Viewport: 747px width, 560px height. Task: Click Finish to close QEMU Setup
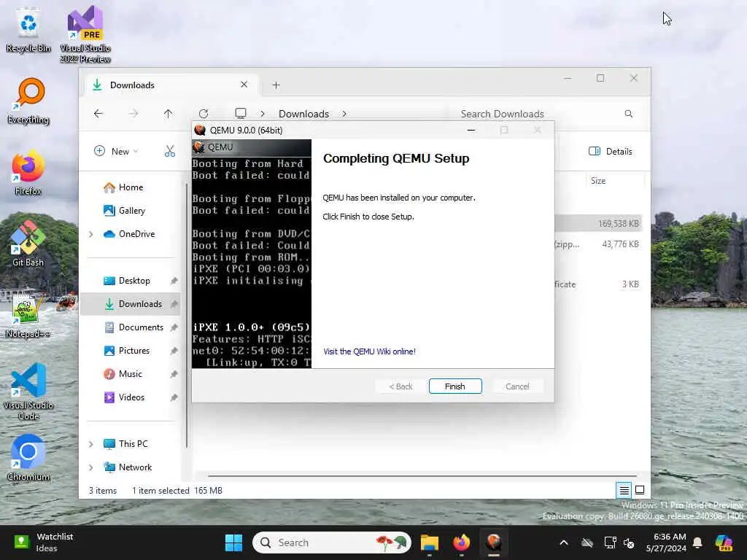(x=455, y=386)
